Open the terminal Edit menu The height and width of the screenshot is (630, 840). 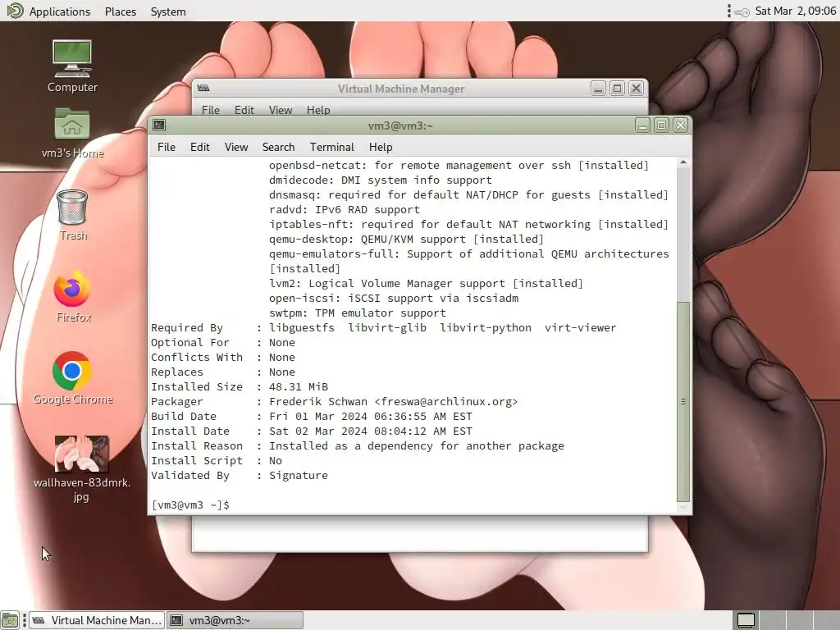(x=200, y=147)
